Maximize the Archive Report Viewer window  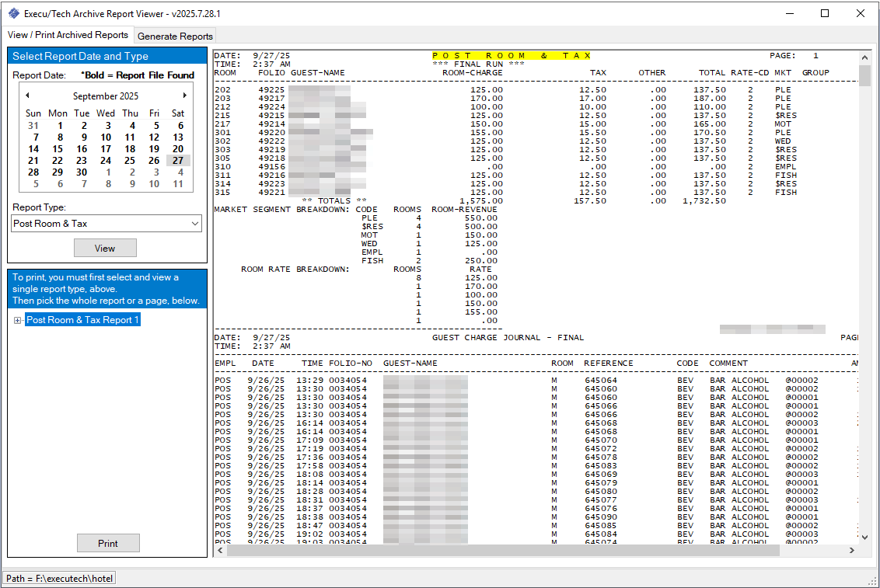[x=825, y=13]
